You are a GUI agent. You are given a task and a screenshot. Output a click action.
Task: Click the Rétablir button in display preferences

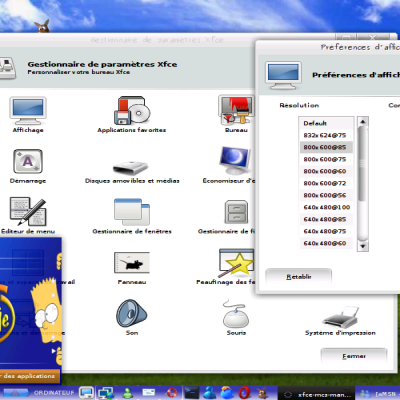pyautogui.click(x=299, y=277)
